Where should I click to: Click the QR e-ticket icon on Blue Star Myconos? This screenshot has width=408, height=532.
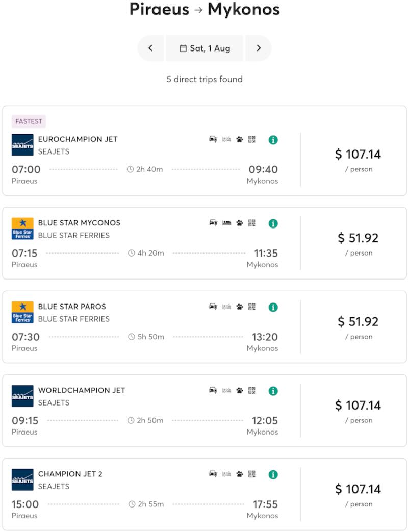pyautogui.click(x=251, y=223)
